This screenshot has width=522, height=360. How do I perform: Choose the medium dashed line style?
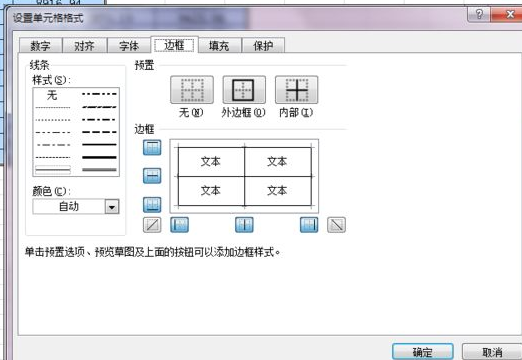tap(99, 132)
